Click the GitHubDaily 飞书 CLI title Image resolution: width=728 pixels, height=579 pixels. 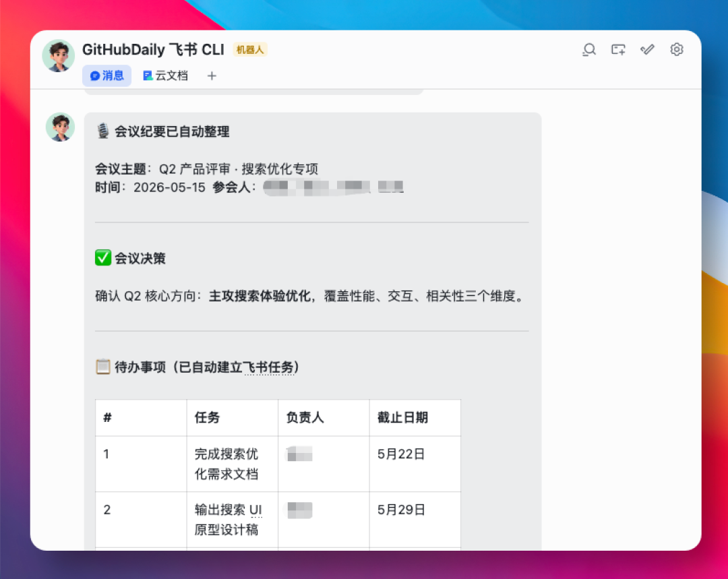point(153,50)
